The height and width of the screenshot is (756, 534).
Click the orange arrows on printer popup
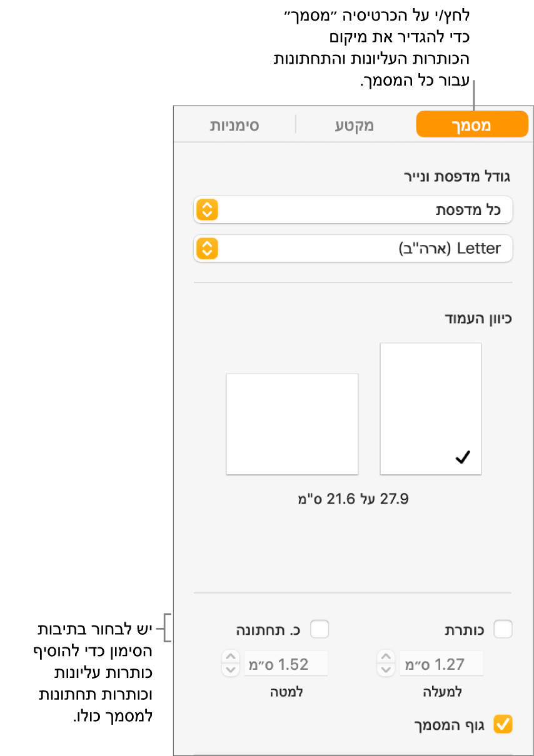[x=208, y=210]
